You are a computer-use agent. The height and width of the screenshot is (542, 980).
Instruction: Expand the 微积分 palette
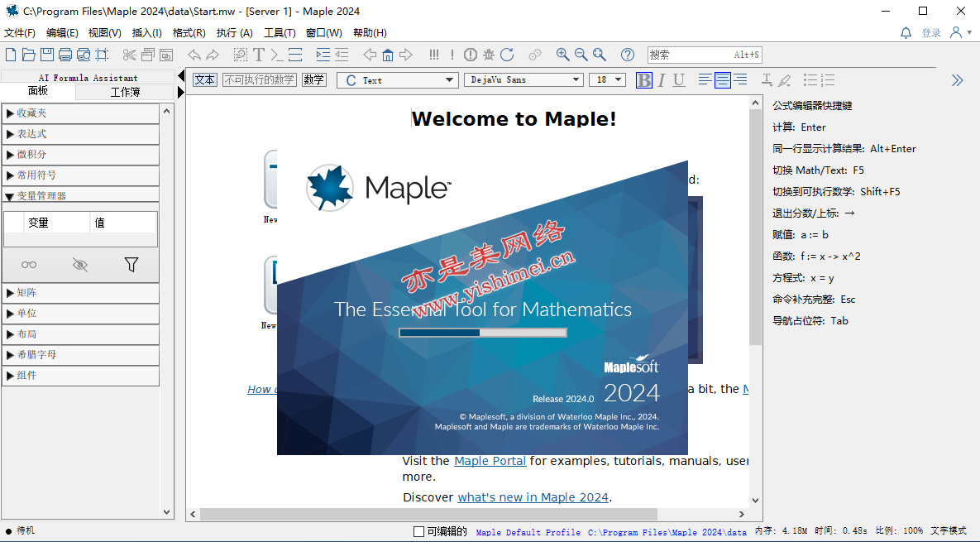click(80, 155)
